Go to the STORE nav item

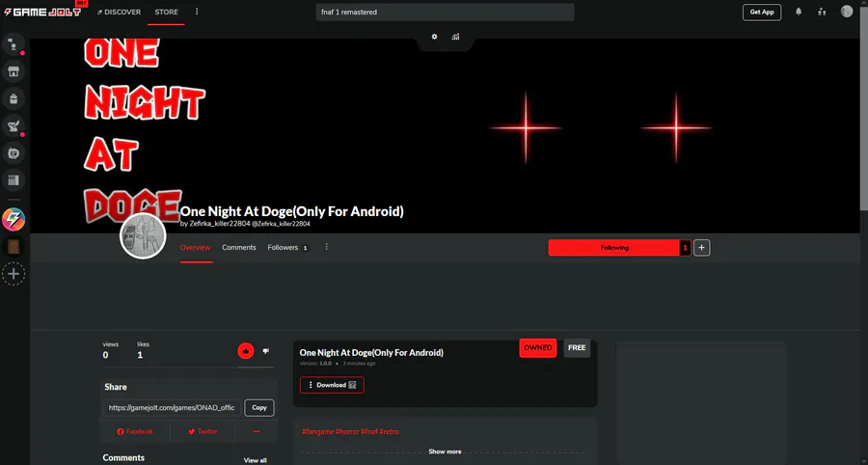click(x=167, y=12)
